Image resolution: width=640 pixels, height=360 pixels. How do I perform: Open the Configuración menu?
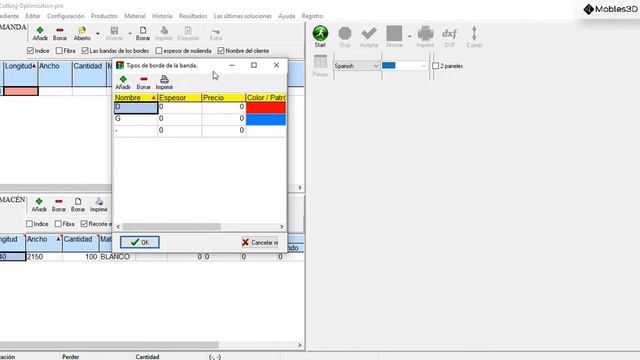click(65, 16)
